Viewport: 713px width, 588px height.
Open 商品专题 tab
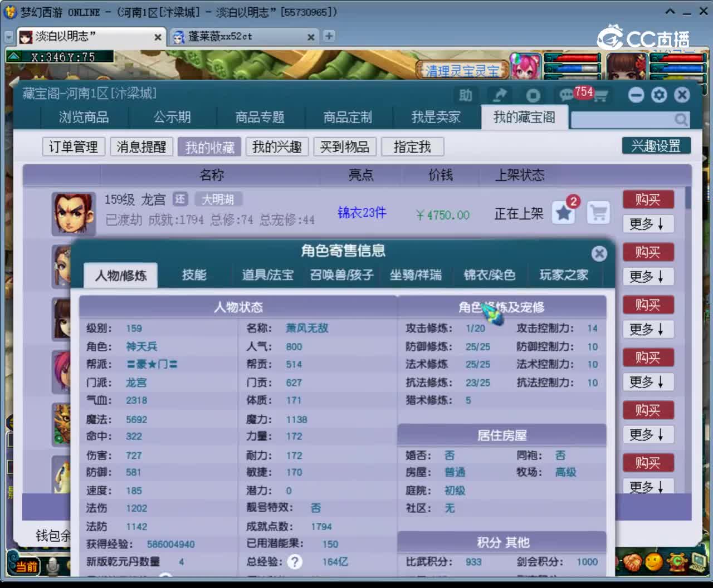point(260,117)
